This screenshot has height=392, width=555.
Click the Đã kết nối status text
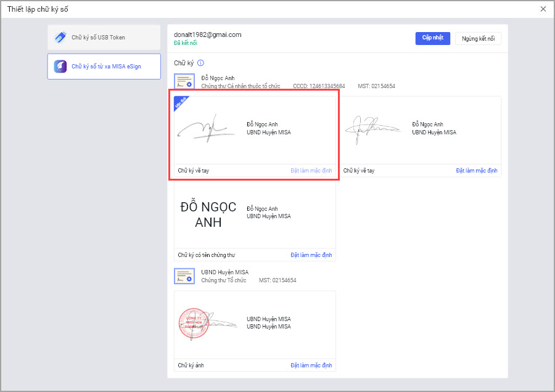tap(186, 43)
